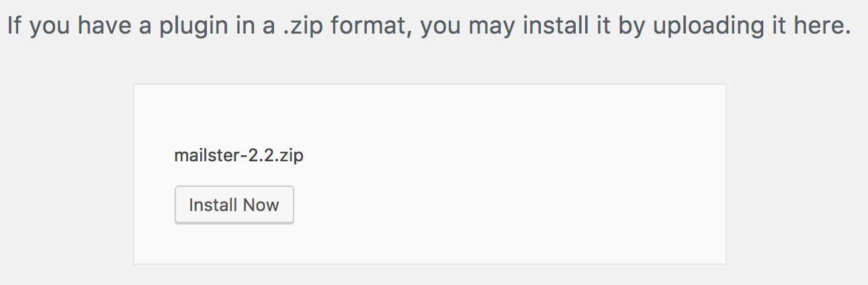
Task: Click the plugin upload instruction text
Action: pos(429,27)
